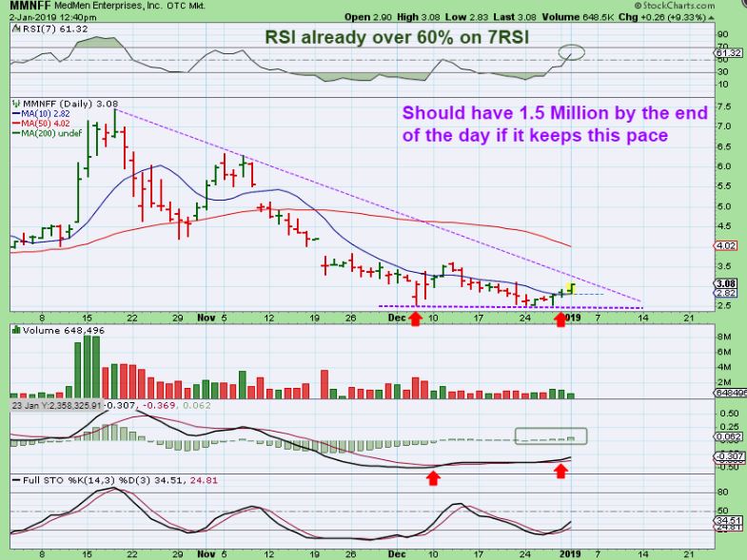Click the bar icon beside the Volume label

tap(16, 330)
